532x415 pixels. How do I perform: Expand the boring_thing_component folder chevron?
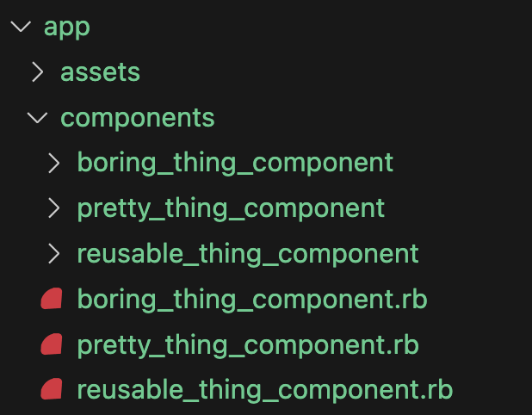coord(54,163)
